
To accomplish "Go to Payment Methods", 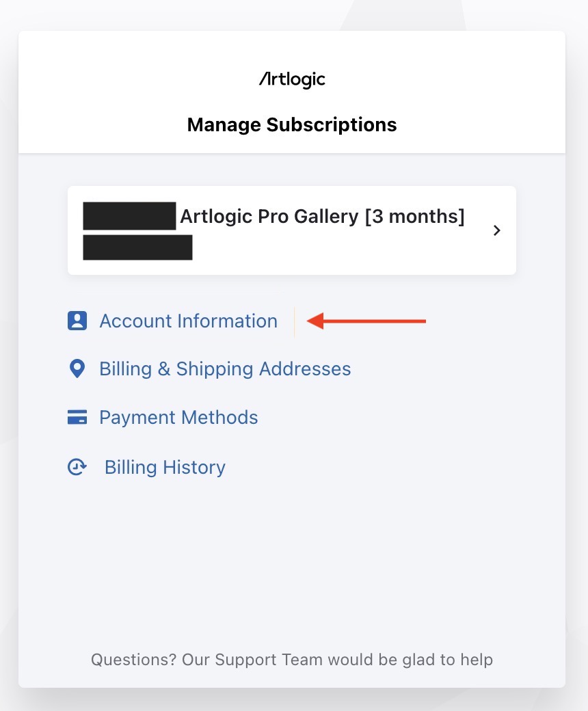I will (x=178, y=418).
